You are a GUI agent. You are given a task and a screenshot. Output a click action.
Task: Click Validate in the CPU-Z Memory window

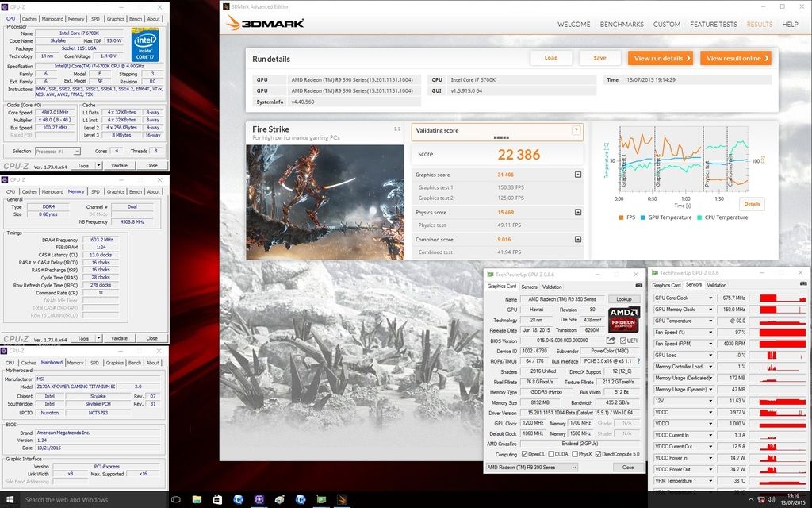(119, 338)
